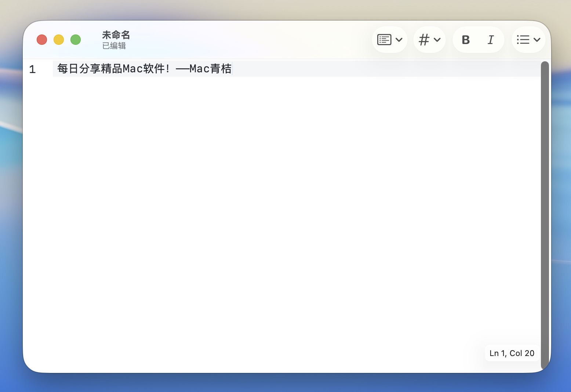Click empty editor area below the text
Screen dimensions: 571x392
[279, 206]
